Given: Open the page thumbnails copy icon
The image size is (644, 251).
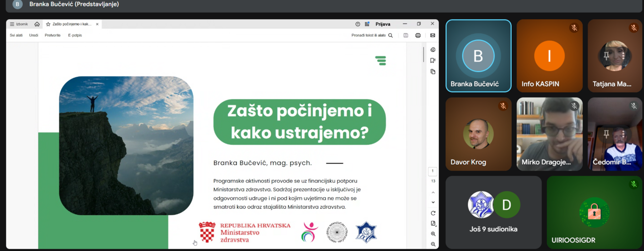Looking at the screenshot, I should (433, 71).
